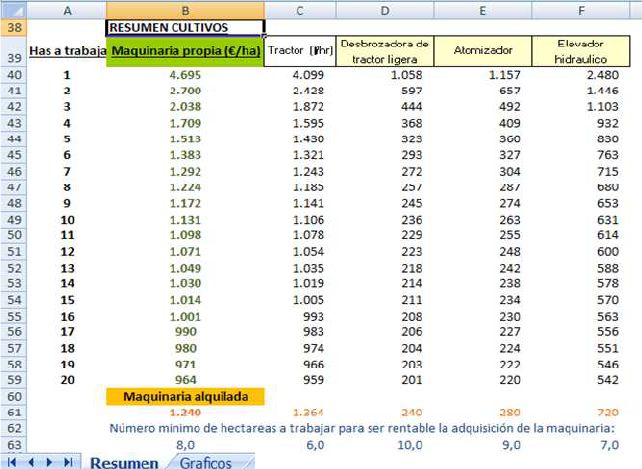
Task: Select column D header
Action: [385, 9]
